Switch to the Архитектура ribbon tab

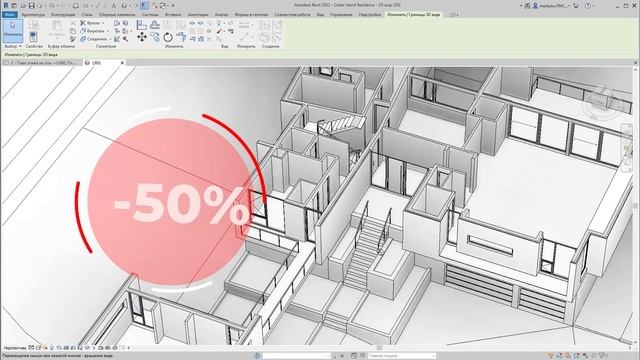click(33, 15)
